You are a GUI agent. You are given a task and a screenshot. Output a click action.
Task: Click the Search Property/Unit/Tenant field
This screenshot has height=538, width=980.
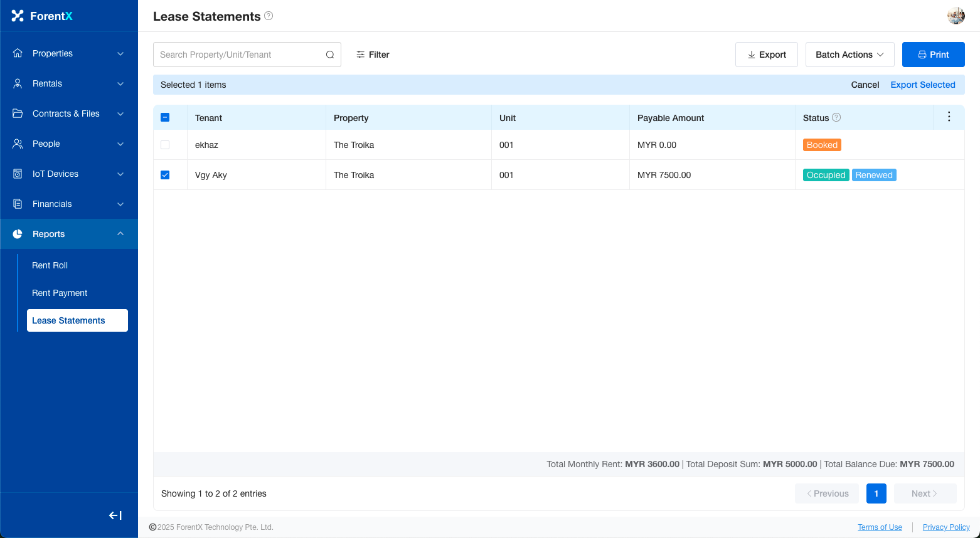tap(238, 55)
